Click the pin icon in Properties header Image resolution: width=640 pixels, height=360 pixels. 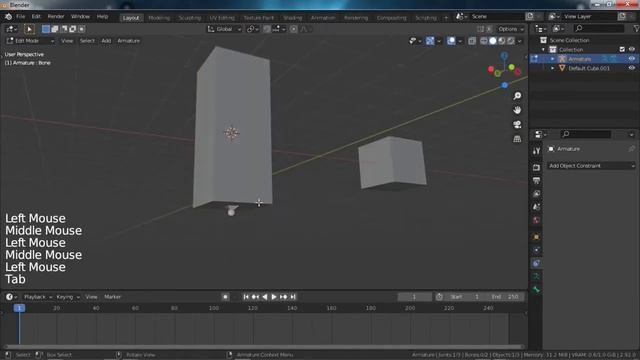click(631, 149)
